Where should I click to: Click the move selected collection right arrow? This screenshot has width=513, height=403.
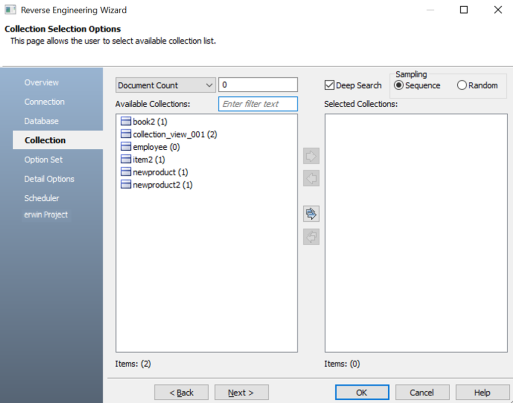coord(311,156)
